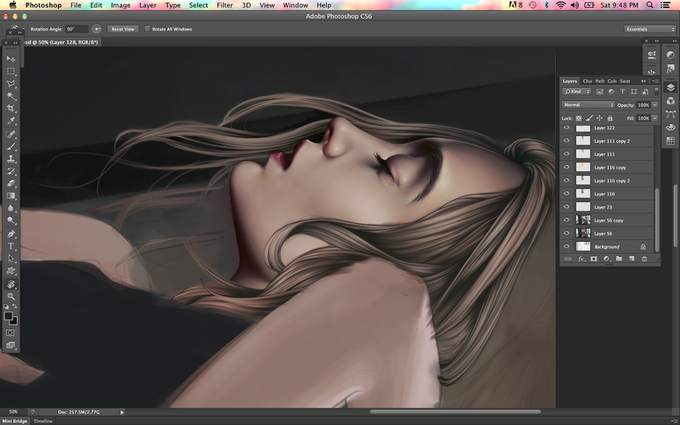Expand hidden panel tabs chevron

[x=644, y=81]
